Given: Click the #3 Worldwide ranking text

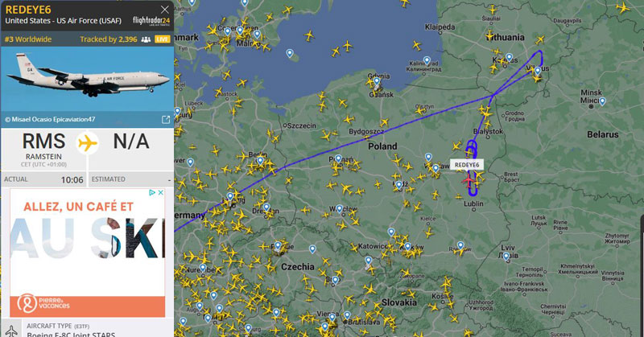Looking at the screenshot, I should (x=28, y=39).
